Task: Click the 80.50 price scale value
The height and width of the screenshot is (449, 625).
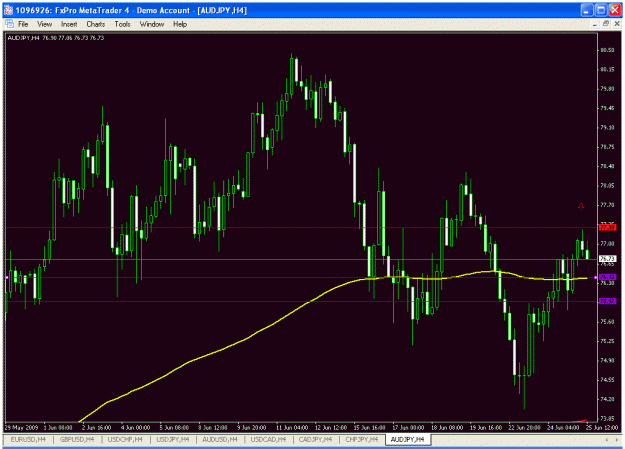Action: click(x=607, y=50)
